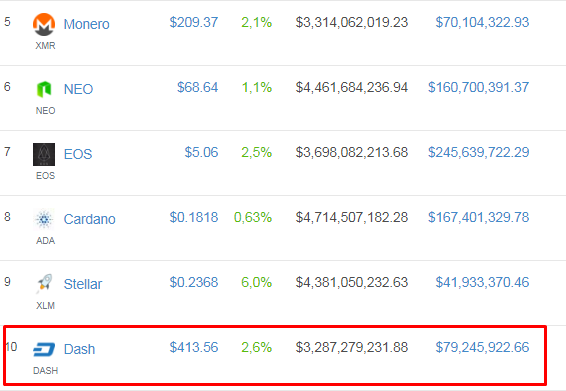Click Dash price $413.56
566x391 pixels.
194,347
